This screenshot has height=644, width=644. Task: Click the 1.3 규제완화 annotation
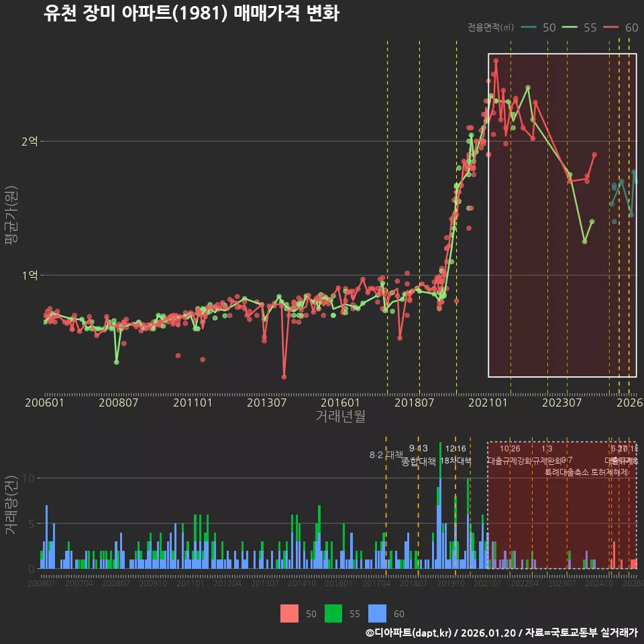coord(547,455)
